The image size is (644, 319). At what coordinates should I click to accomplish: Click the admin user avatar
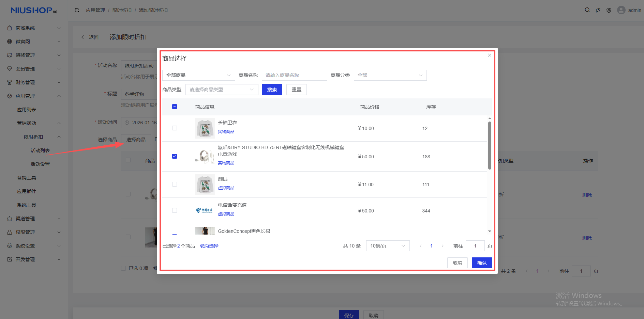621,10
